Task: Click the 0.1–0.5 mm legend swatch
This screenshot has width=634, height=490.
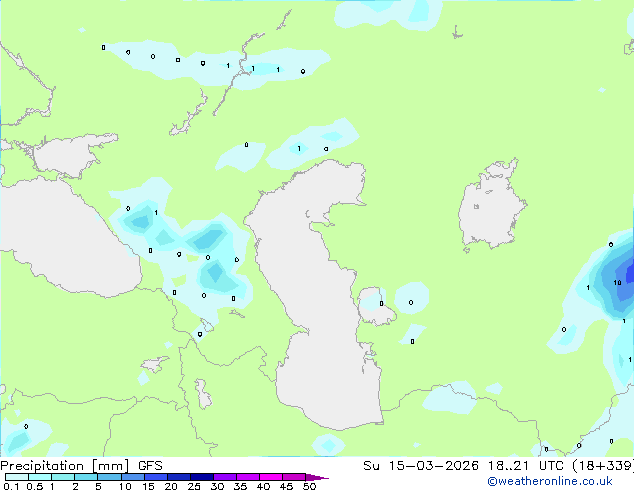Action: click(17, 477)
